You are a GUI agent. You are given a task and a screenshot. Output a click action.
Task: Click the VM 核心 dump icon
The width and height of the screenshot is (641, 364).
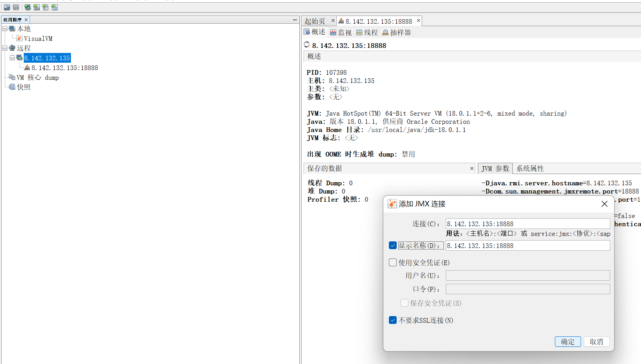pyautogui.click(x=12, y=77)
